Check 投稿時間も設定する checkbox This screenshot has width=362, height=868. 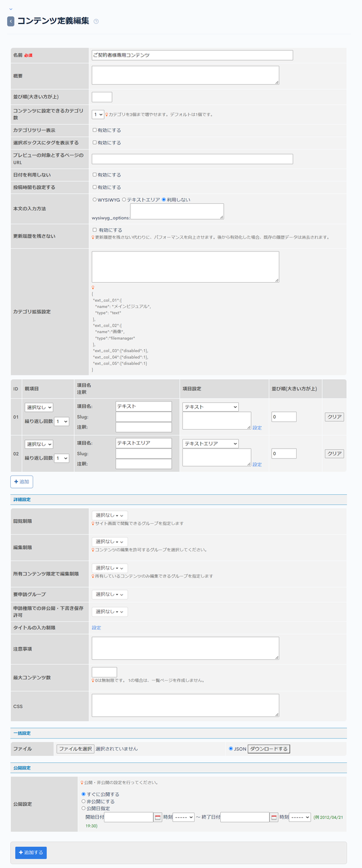[x=94, y=187]
